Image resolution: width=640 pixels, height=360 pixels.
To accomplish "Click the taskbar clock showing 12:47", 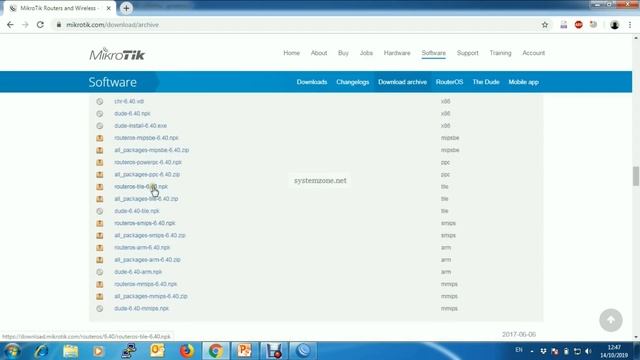I will pos(614,351).
